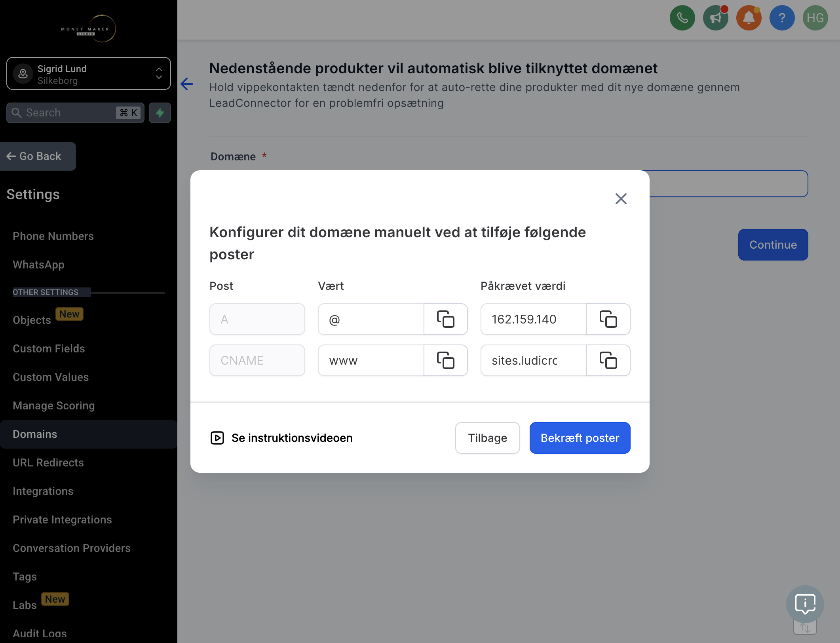Open the chat feedback widget icon
The height and width of the screenshot is (643, 840).
coord(805,604)
